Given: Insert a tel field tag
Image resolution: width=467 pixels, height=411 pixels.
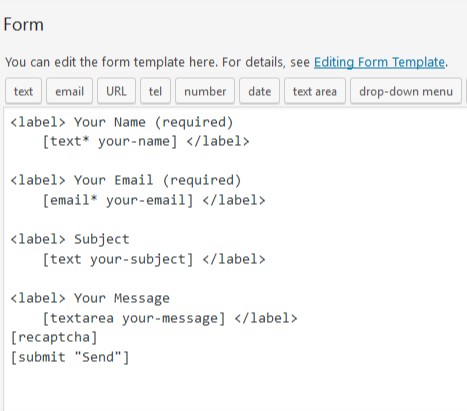Looking at the screenshot, I should pyautogui.click(x=155, y=91).
